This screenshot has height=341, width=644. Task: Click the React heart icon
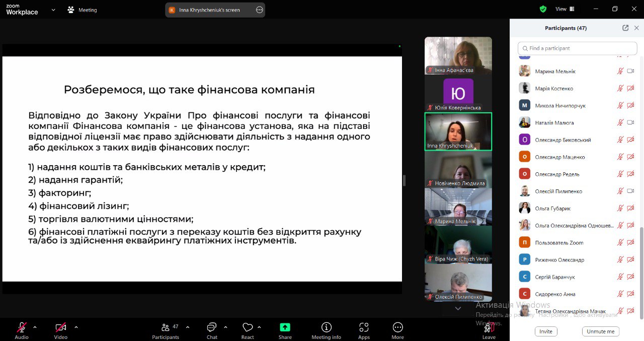pyautogui.click(x=247, y=328)
